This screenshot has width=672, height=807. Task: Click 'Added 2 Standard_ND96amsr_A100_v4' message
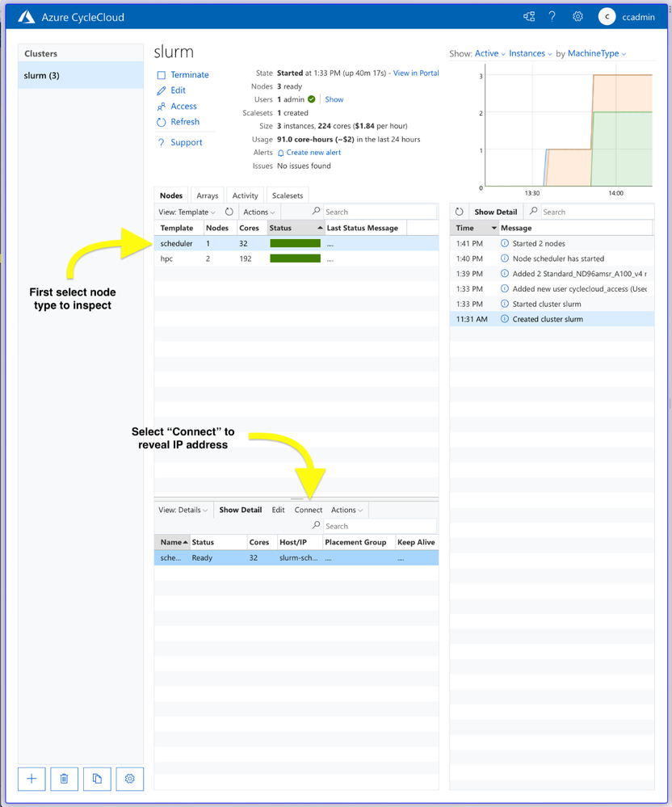[579, 274]
